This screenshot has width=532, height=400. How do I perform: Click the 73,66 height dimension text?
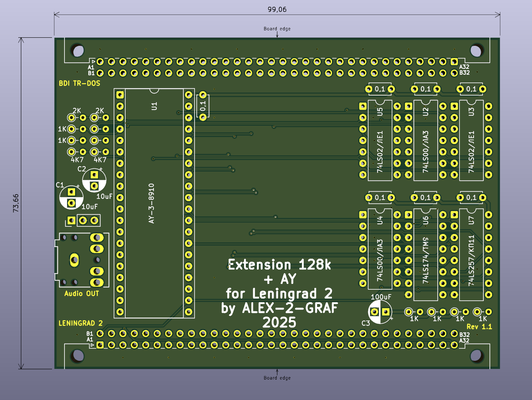click(16, 203)
